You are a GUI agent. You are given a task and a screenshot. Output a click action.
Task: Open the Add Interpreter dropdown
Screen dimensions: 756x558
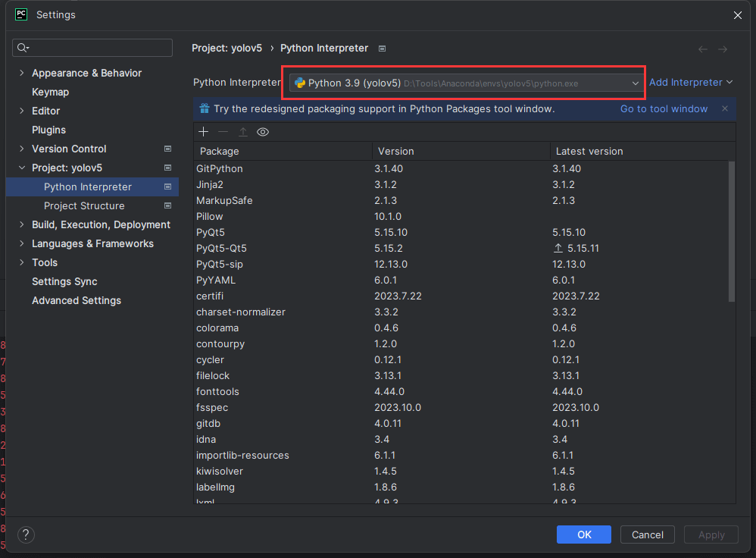(691, 82)
